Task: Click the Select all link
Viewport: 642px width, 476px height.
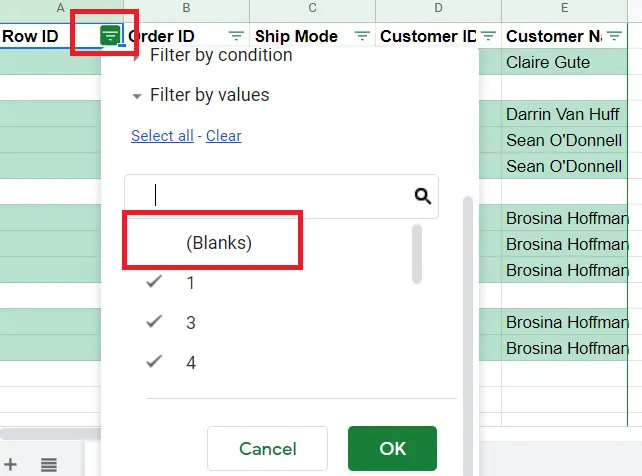Action: coord(162,136)
